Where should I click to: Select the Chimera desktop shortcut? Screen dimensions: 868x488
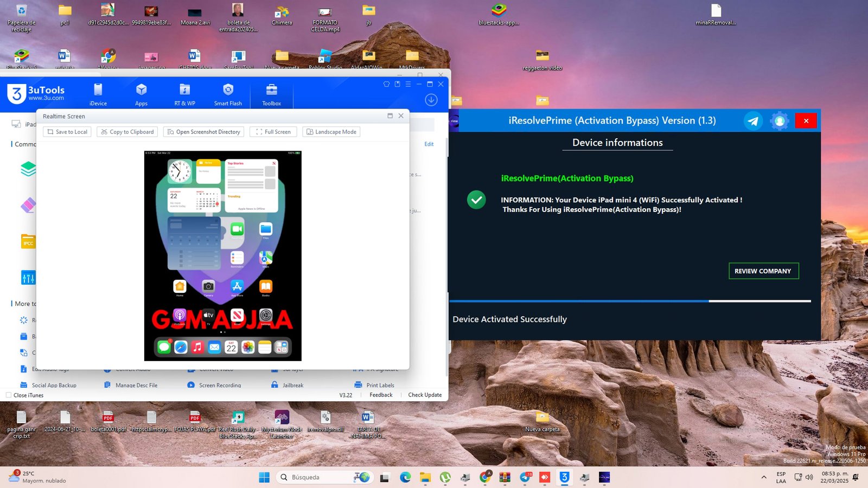click(x=282, y=15)
